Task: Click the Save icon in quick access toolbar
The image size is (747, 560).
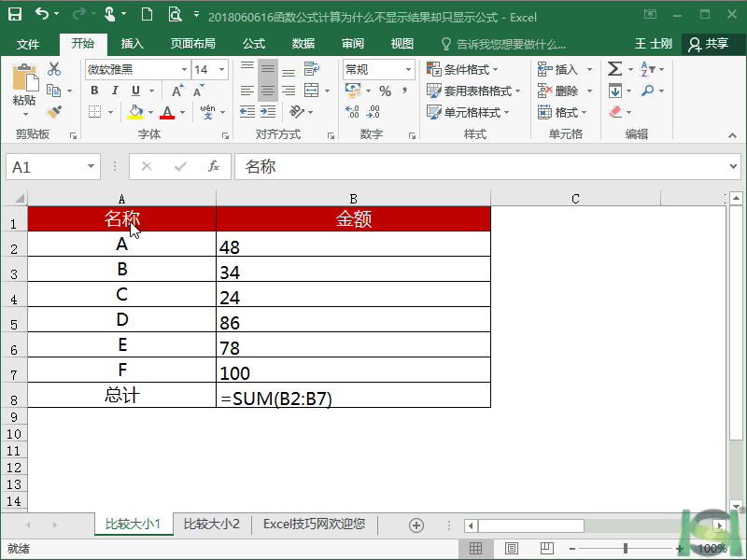Action: [15, 14]
